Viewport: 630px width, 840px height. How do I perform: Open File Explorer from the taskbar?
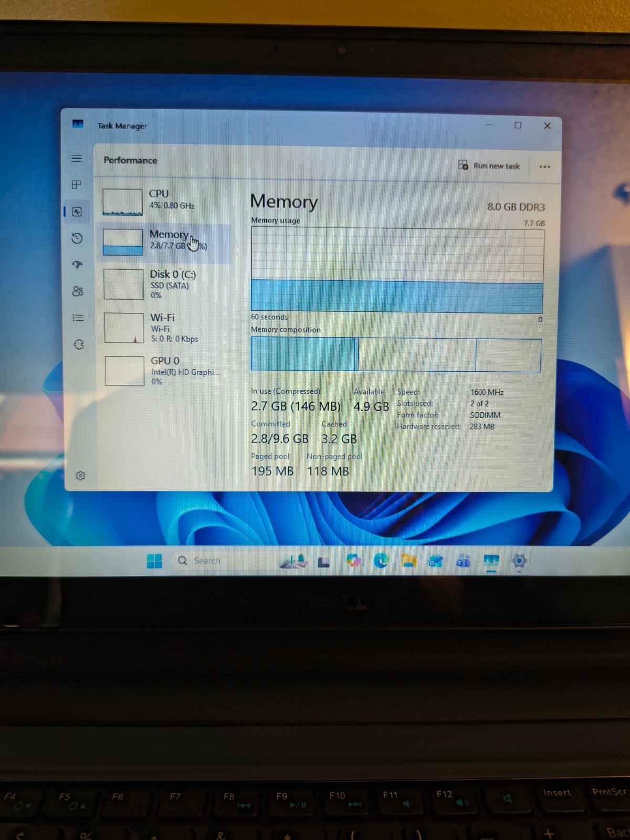pyautogui.click(x=408, y=561)
